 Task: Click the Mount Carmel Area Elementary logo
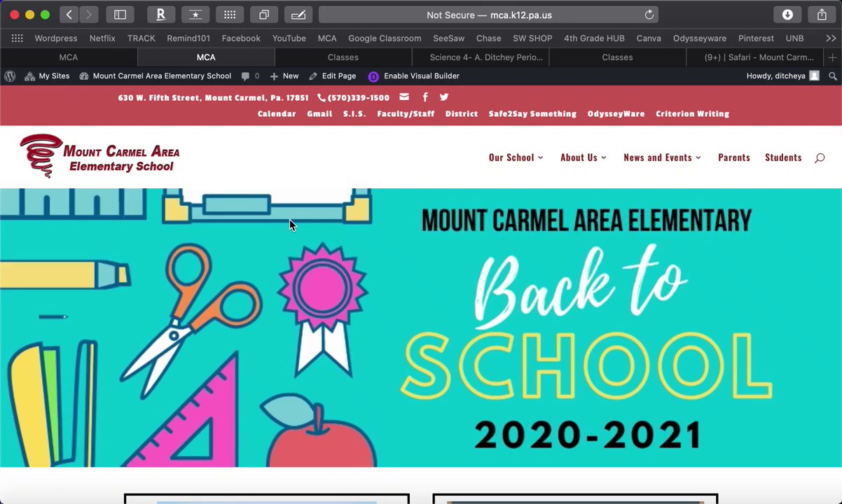99,156
